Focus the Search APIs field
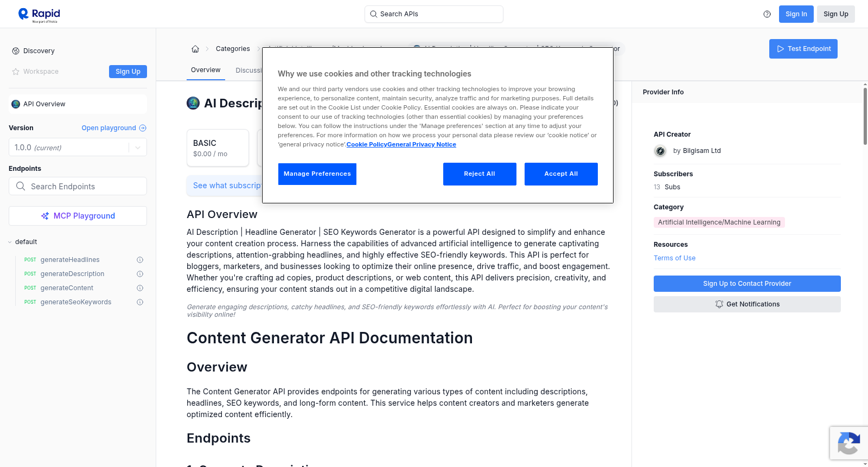Viewport: 868px width, 467px height. (434, 14)
